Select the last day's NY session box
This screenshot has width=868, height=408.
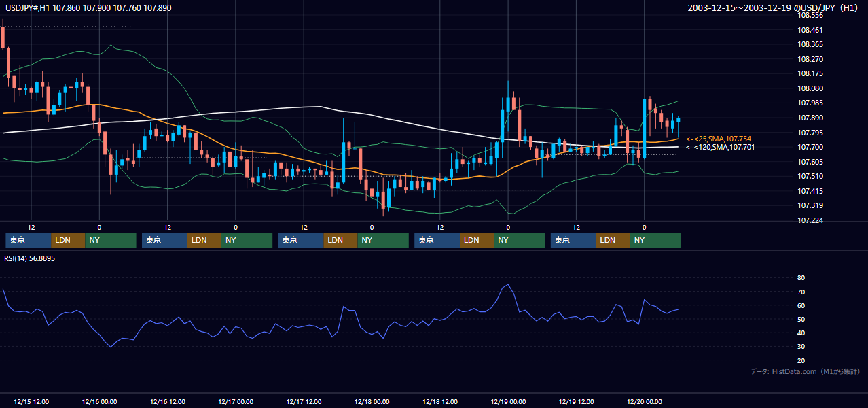[656, 240]
